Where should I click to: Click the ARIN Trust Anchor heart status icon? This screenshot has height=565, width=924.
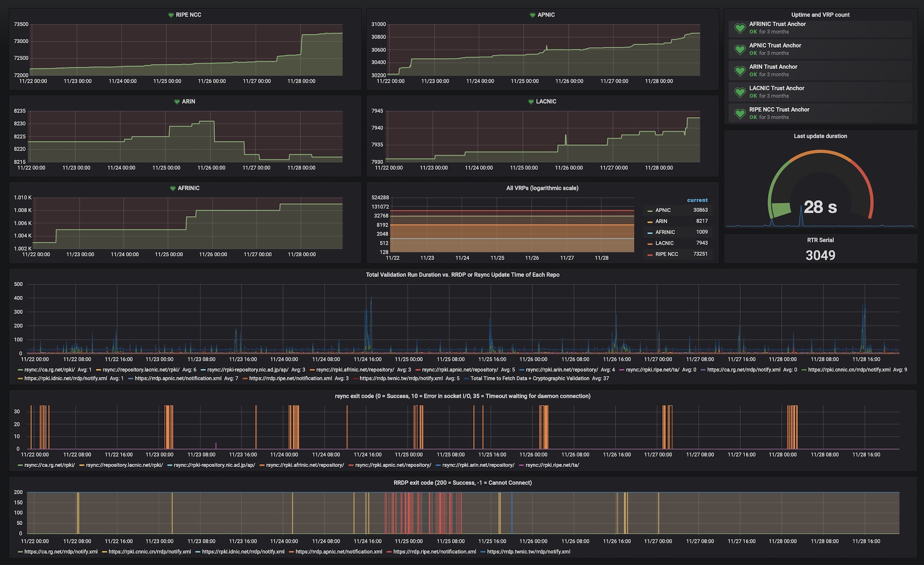tap(740, 71)
